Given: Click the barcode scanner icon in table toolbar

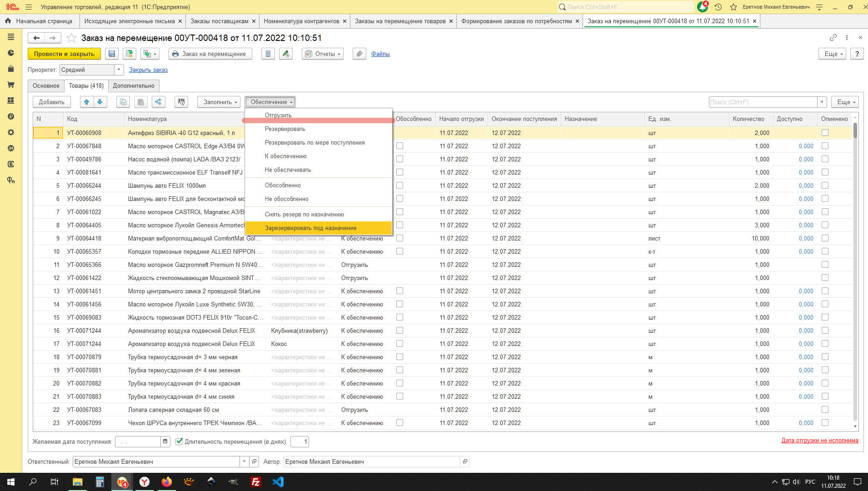Looking at the screenshot, I should (181, 102).
